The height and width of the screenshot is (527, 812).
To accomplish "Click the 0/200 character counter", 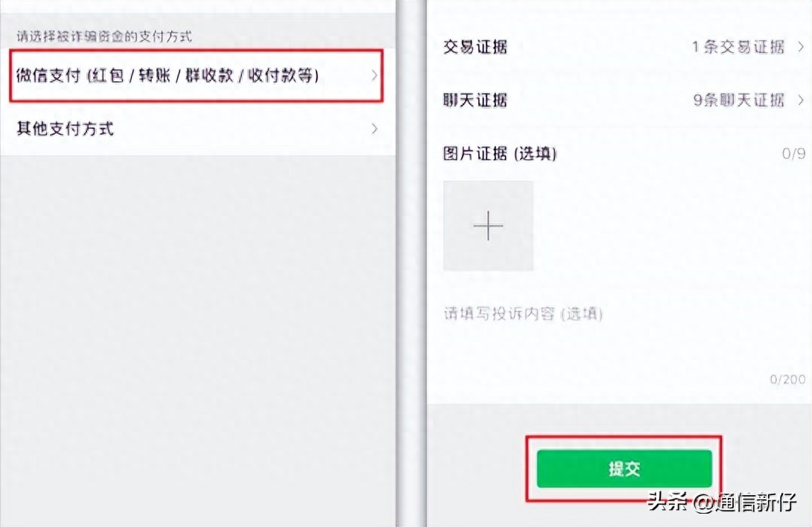I will [x=787, y=380].
